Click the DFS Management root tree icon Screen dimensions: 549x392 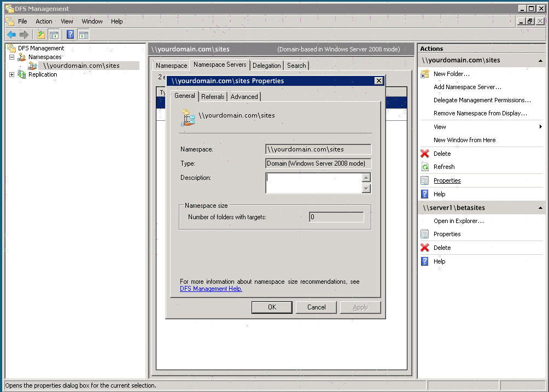11,48
